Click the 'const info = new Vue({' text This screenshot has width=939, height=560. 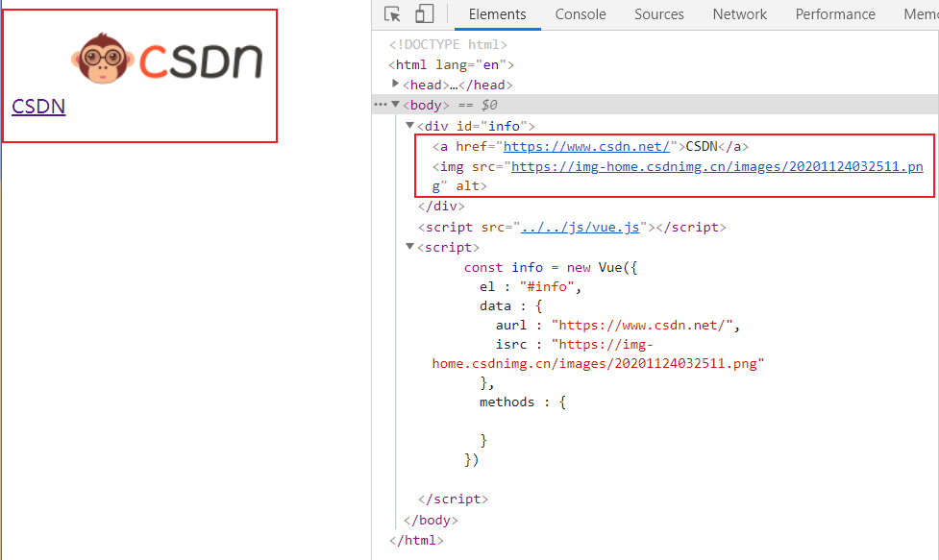pos(551,267)
